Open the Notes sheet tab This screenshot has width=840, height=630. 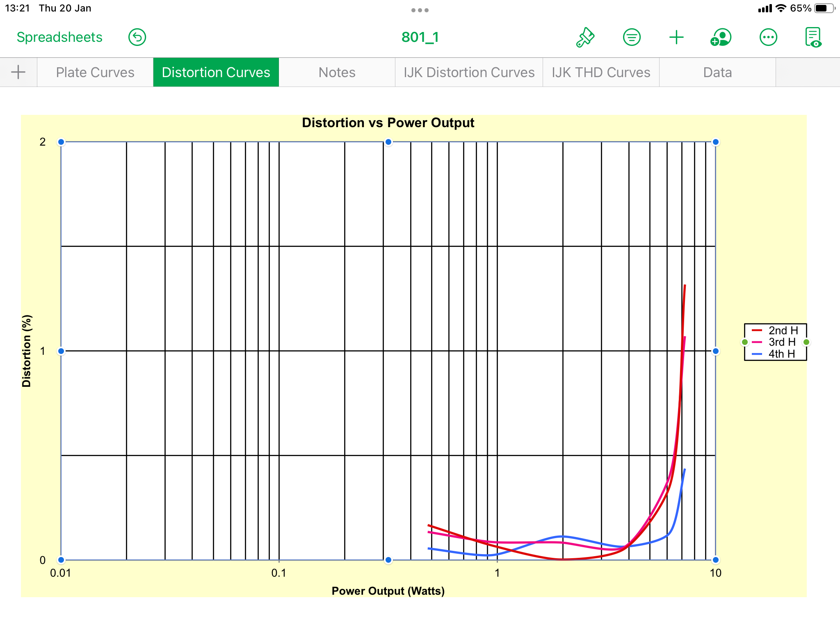(x=337, y=72)
